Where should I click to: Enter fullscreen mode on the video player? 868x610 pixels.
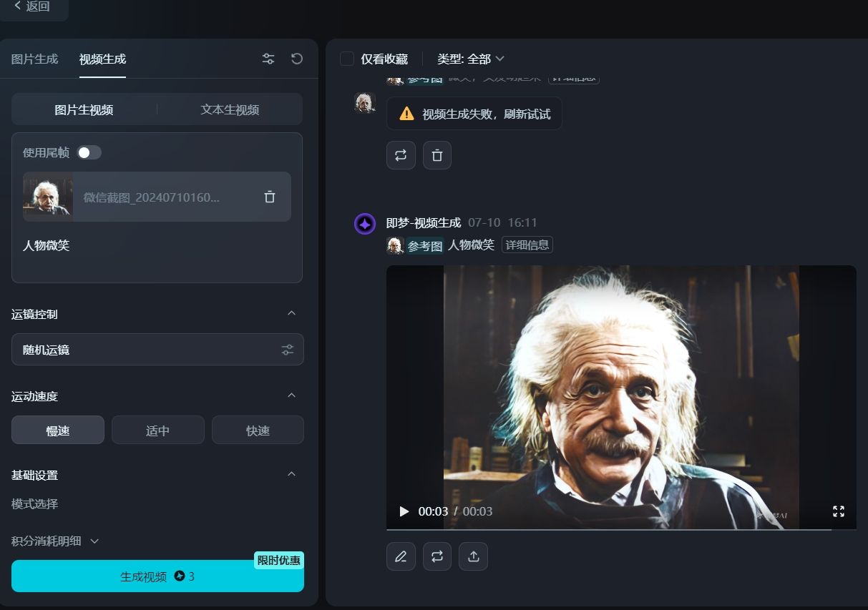(x=838, y=511)
